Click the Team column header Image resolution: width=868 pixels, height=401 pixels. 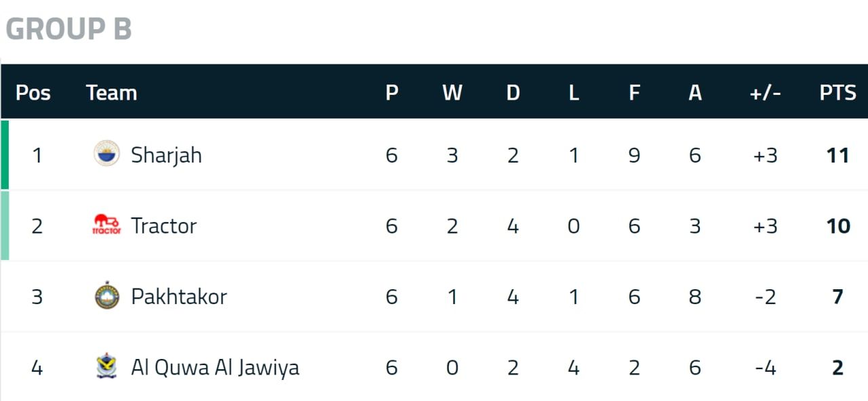click(111, 92)
